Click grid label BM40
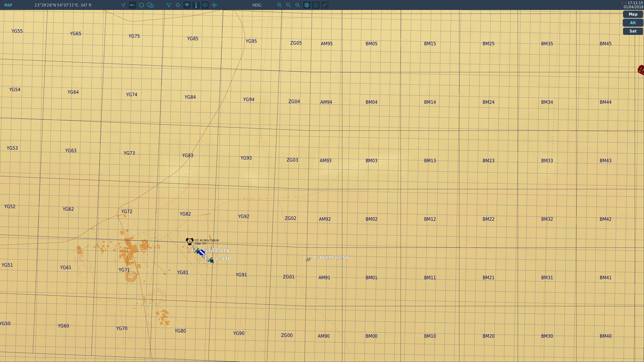 pyautogui.click(x=605, y=336)
